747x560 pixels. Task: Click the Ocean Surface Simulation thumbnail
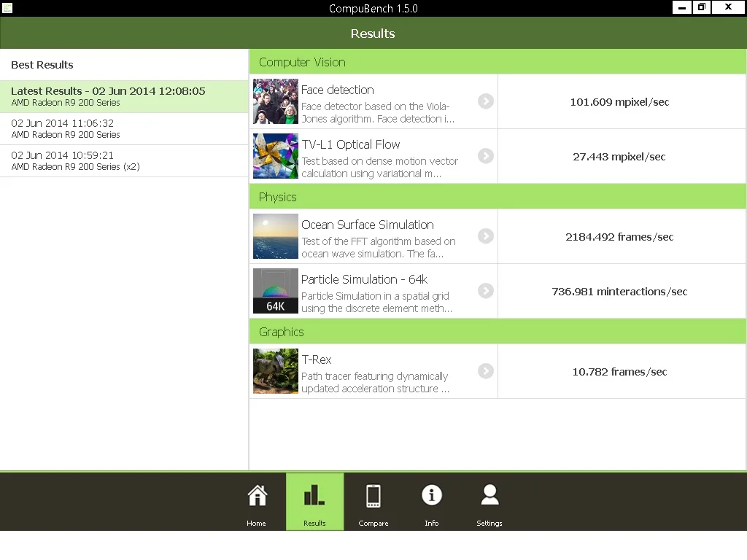click(x=275, y=236)
